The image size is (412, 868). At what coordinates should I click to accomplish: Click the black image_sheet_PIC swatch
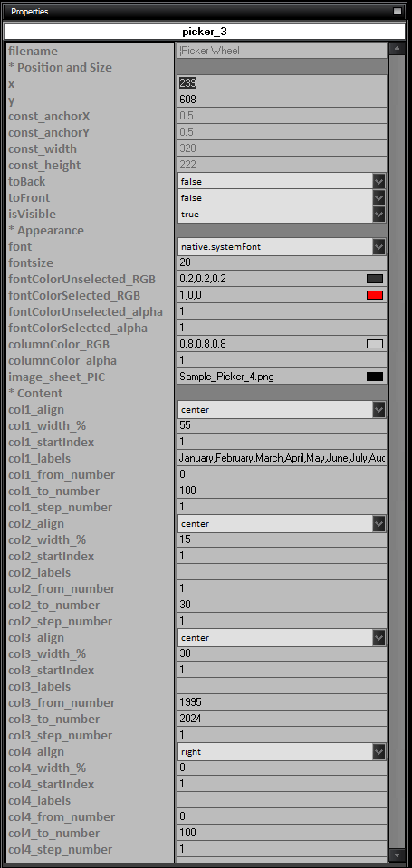[375, 377]
